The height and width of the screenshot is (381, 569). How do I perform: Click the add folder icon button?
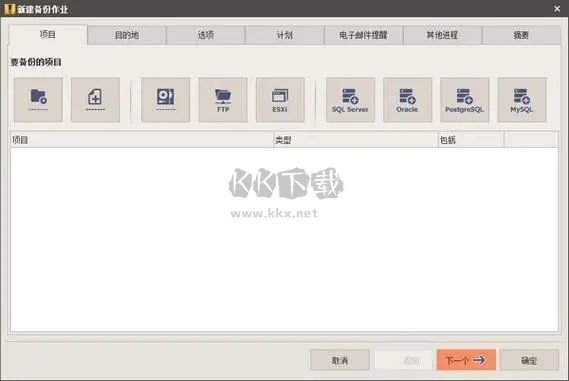38,100
